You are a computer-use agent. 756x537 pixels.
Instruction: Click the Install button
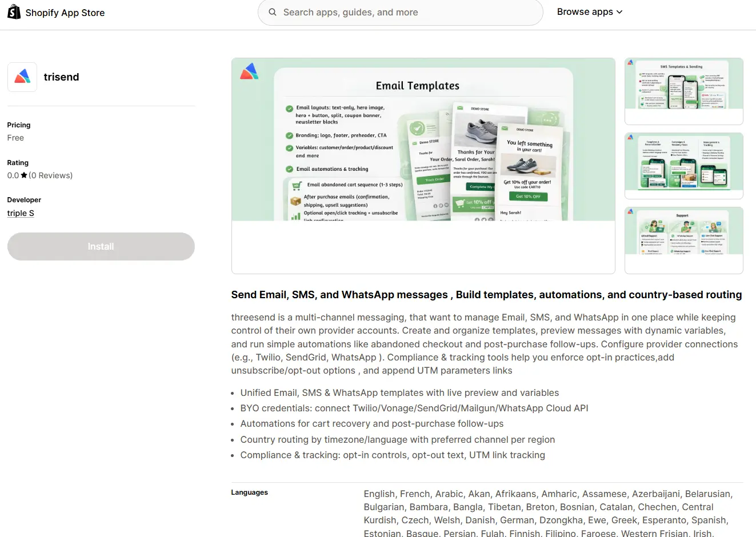click(101, 246)
